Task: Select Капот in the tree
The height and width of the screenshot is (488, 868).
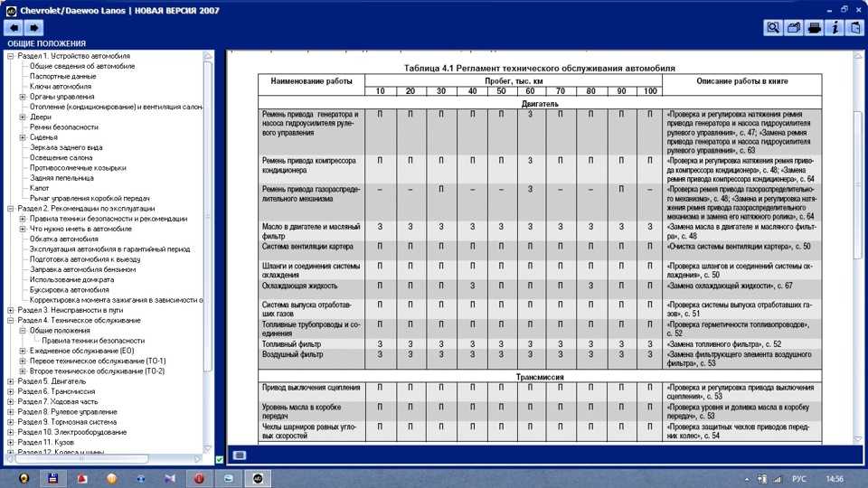Action: [x=40, y=188]
